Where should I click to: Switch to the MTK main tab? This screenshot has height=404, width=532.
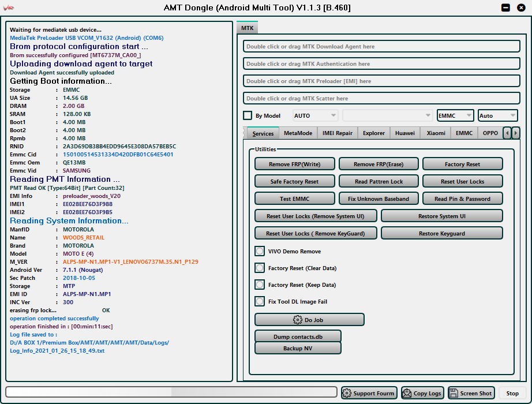pyautogui.click(x=248, y=28)
